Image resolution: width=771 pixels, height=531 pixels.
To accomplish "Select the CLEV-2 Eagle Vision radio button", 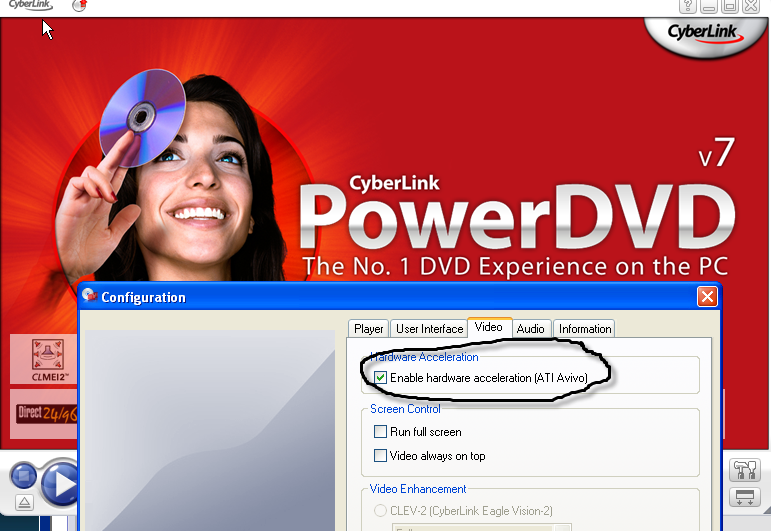I will (x=380, y=511).
